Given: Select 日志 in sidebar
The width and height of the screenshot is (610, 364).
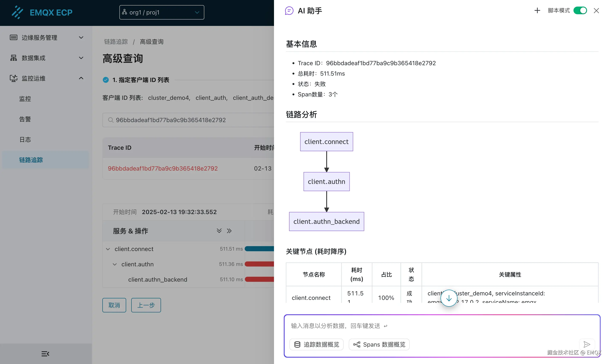Looking at the screenshot, I should coord(25,140).
